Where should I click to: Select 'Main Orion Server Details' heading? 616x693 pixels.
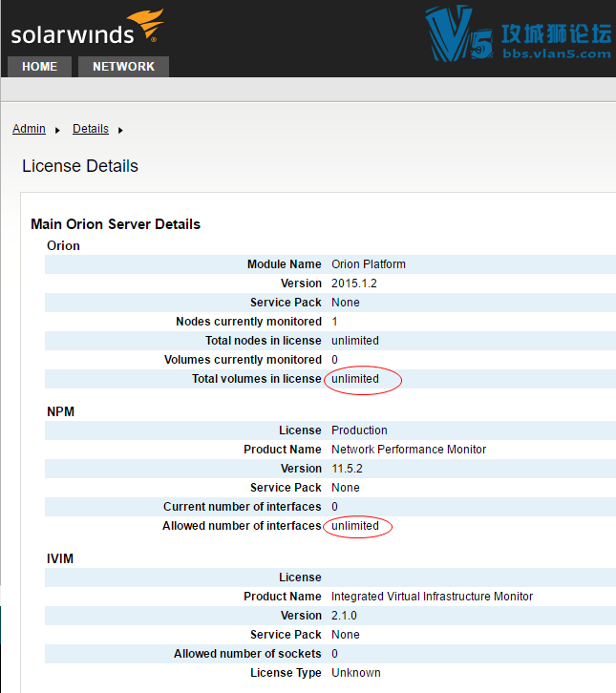pos(116,224)
